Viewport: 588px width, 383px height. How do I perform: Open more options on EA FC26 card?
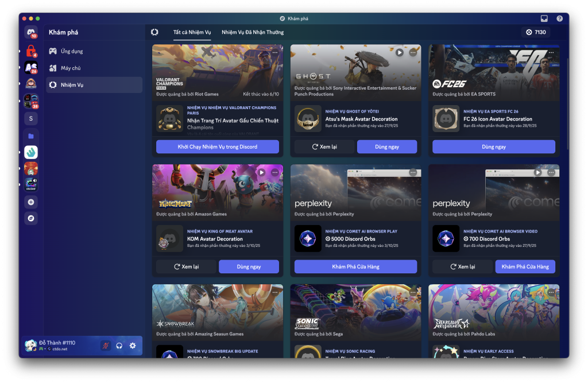click(x=551, y=52)
